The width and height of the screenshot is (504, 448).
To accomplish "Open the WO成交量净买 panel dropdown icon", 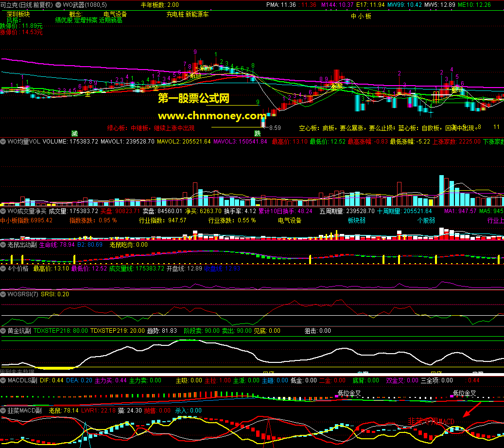I will pos(3,211).
